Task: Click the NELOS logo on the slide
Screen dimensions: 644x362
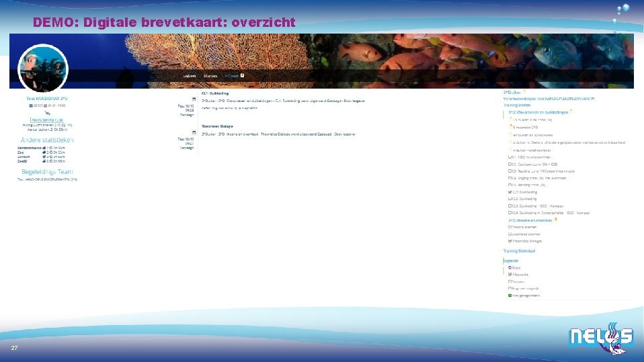Action: [x=601, y=338]
